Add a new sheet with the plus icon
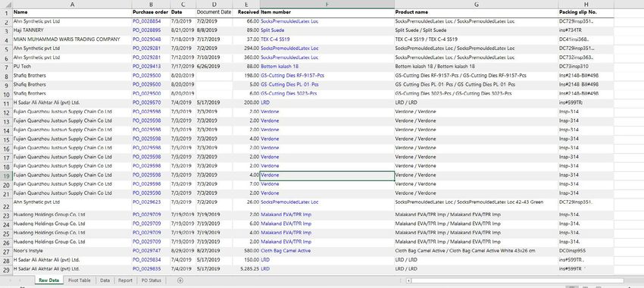644x288 pixels. click(x=180, y=280)
